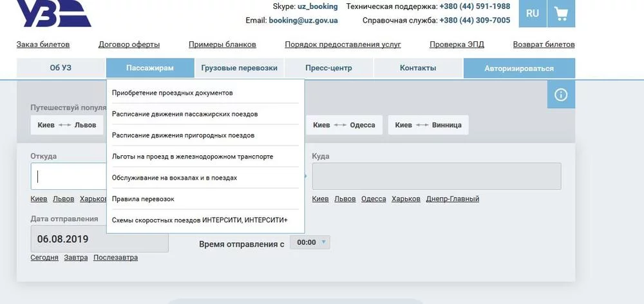This screenshot has height=304, width=644.
Task: Open the Грузовые перевозки tab
Action: (240, 68)
